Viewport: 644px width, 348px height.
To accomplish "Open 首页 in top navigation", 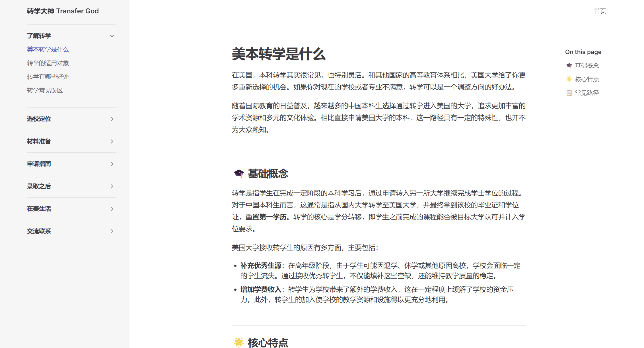I will click(600, 11).
